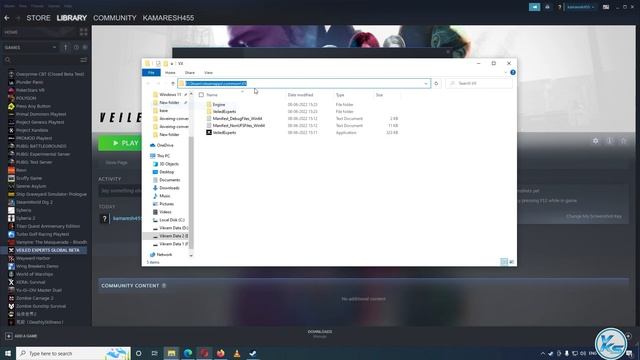Select Syberia 2 in Steam library
The width and height of the screenshot is (640, 360).
pyautogui.click(x=25, y=218)
